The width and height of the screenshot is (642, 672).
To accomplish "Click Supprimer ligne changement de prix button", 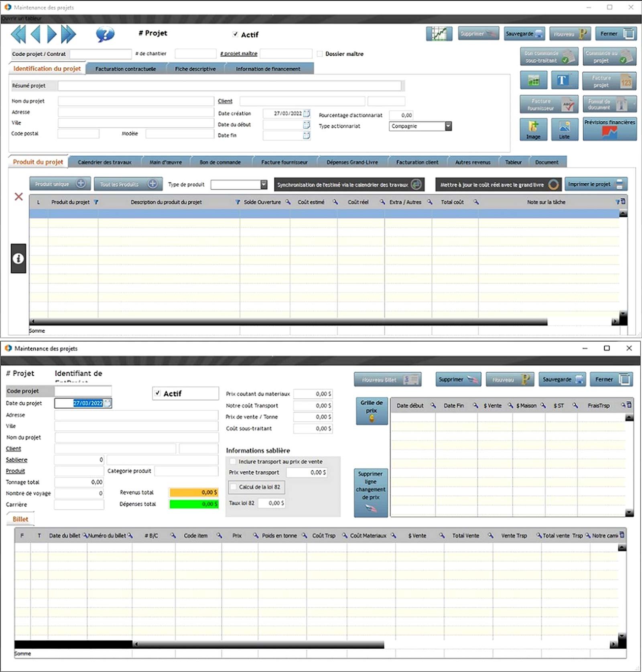I will click(371, 493).
